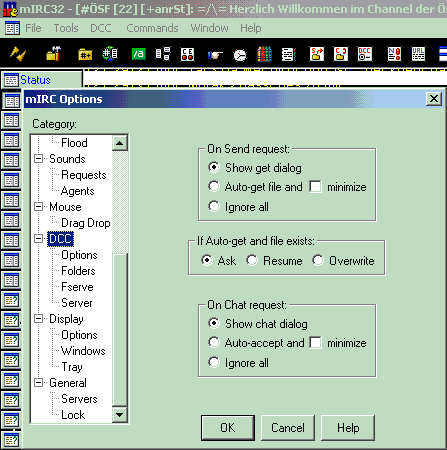
Task: Click the Cancel button
Action: click(x=288, y=428)
